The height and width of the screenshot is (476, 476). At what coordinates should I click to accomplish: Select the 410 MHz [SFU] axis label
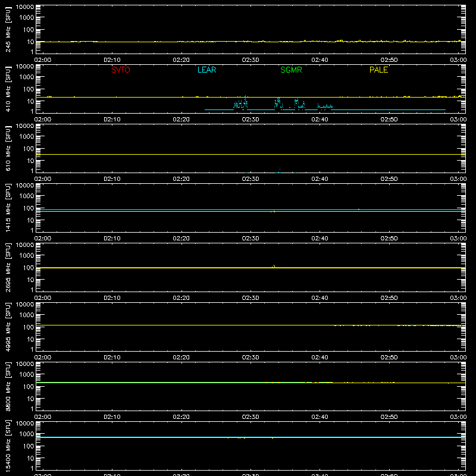point(8,89)
